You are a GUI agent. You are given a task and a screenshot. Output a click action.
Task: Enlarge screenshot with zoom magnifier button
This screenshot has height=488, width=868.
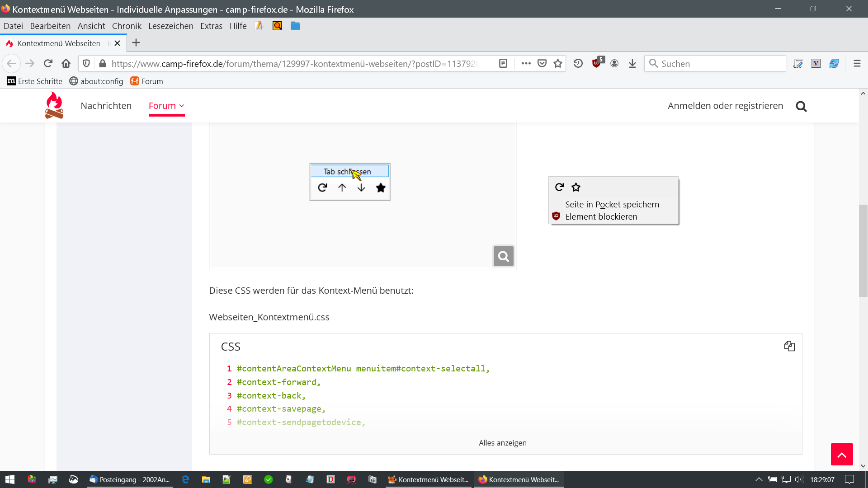tap(503, 256)
